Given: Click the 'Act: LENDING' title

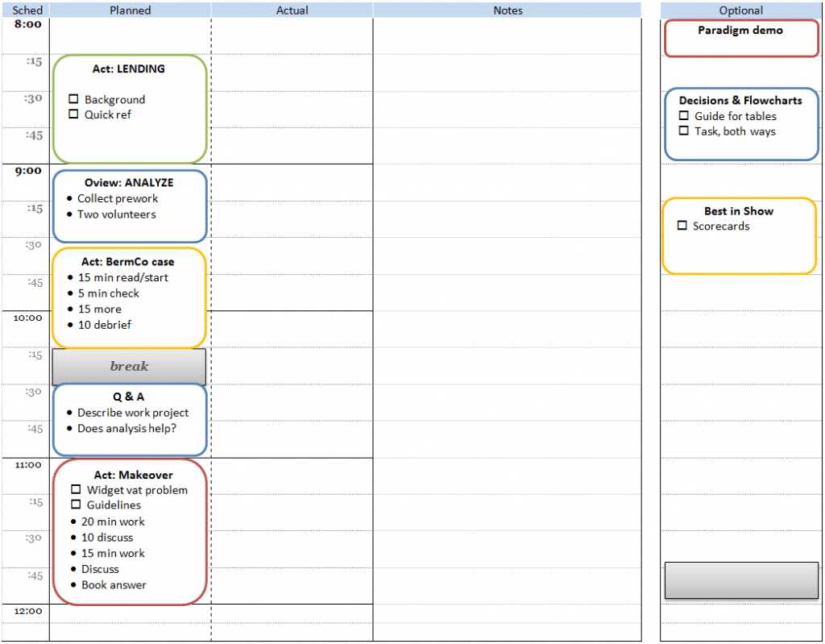Looking at the screenshot, I should pyautogui.click(x=128, y=69).
